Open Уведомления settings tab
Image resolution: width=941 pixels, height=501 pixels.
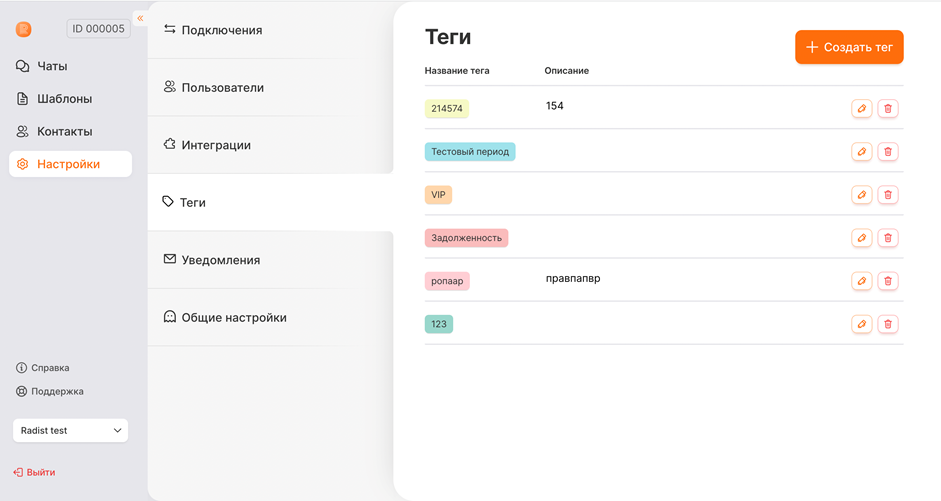[270, 260]
